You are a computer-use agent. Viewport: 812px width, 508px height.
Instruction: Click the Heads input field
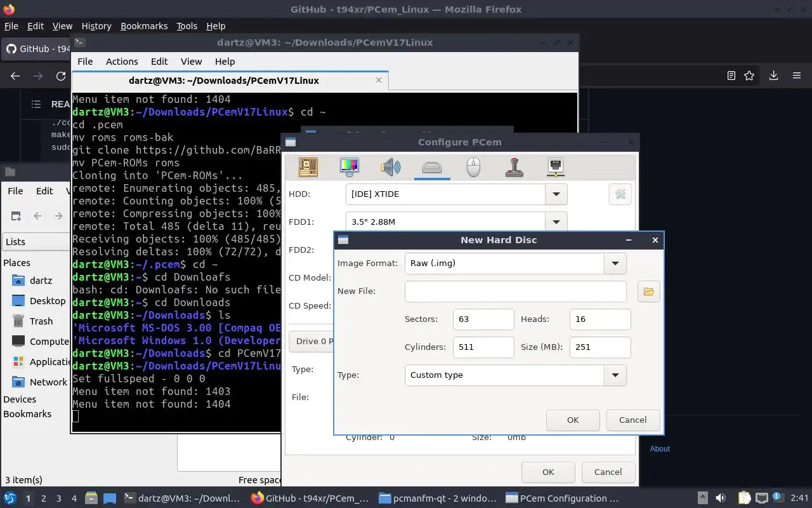point(600,319)
